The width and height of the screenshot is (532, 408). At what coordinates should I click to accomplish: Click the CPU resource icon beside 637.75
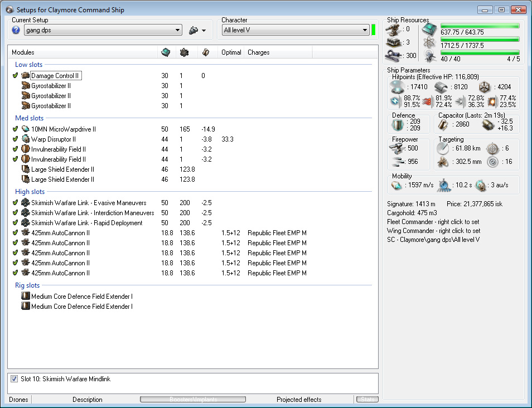coord(429,30)
